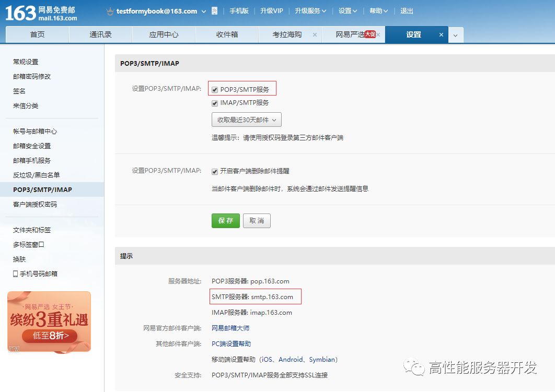Open 常规设置 in the sidebar
555x392 pixels.
(26, 62)
